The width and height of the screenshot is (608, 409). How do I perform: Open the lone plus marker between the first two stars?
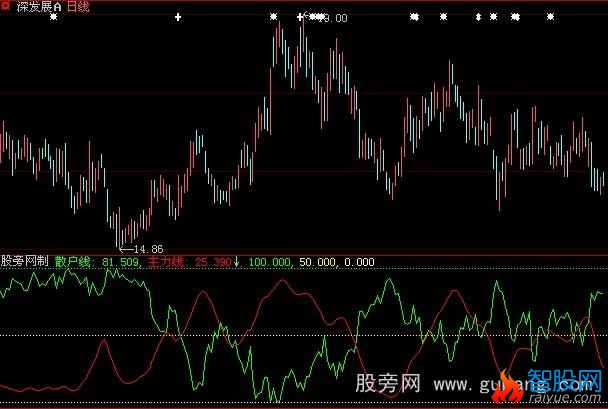[178, 17]
